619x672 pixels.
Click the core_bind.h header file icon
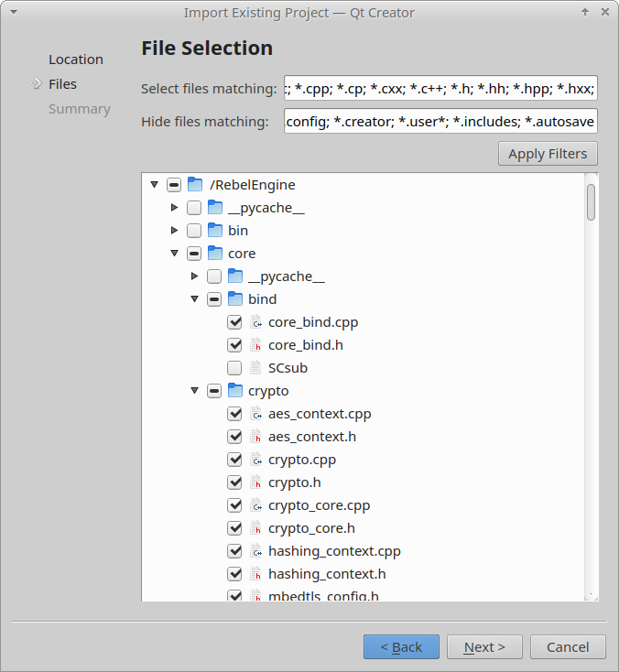pyautogui.click(x=255, y=345)
